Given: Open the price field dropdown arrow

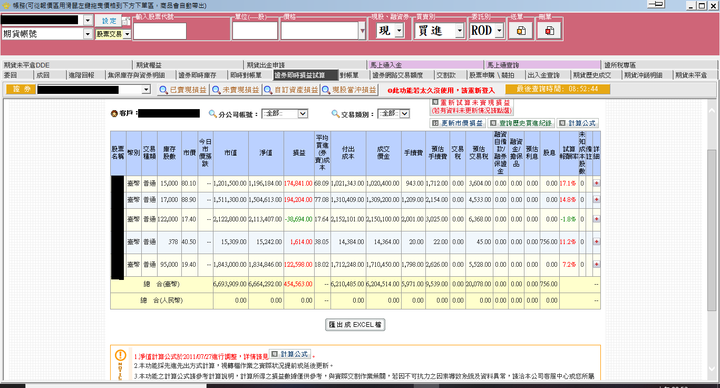Looking at the screenshot, I should (x=362, y=31).
